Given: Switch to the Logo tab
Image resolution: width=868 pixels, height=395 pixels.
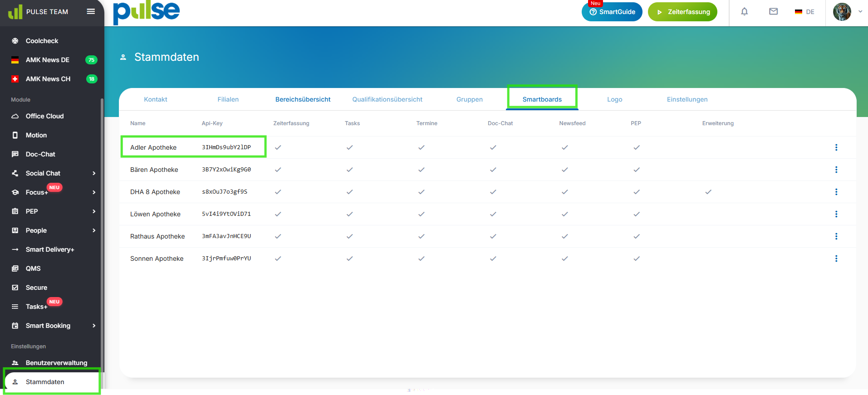Looking at the screenshot, I should [615, 99].
